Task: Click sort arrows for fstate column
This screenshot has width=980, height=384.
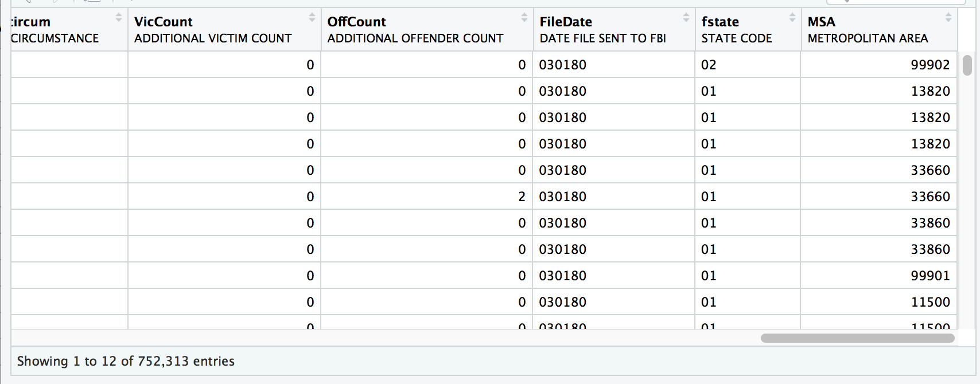Action: [x=792, y=18]
